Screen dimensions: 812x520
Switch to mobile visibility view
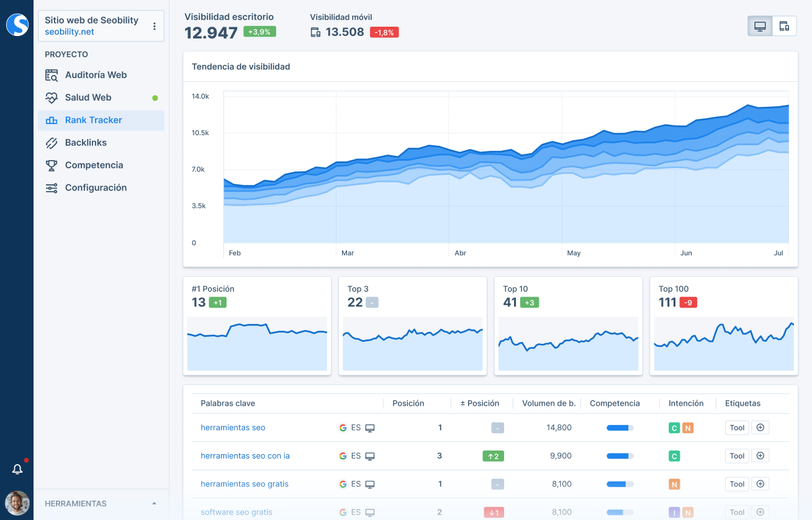tap(784, 26)
